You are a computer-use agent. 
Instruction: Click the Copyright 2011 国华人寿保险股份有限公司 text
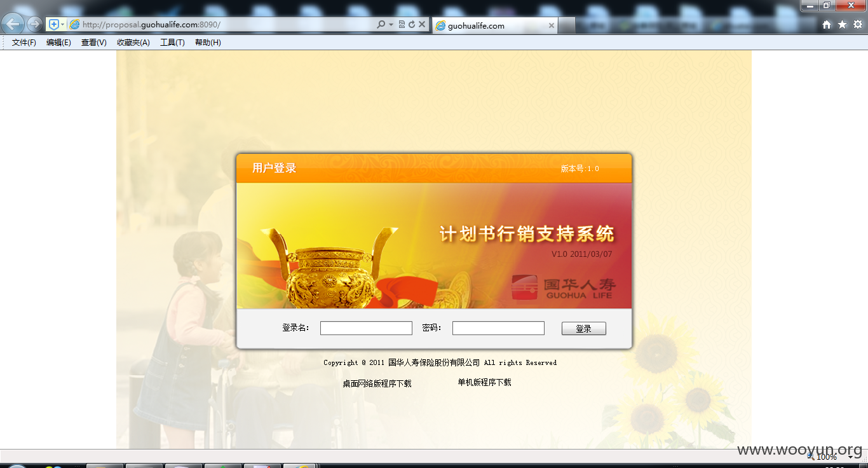click(440, 362)
